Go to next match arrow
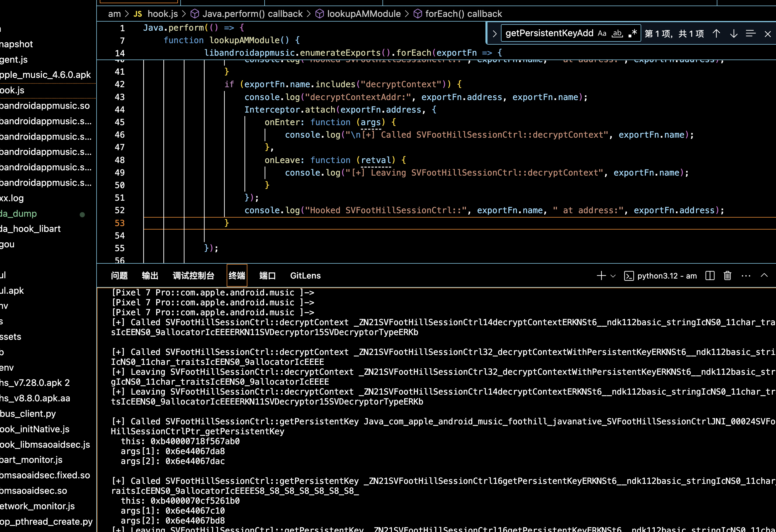The height and width of the screenshot is (532, 776). [x=734, y=33]
